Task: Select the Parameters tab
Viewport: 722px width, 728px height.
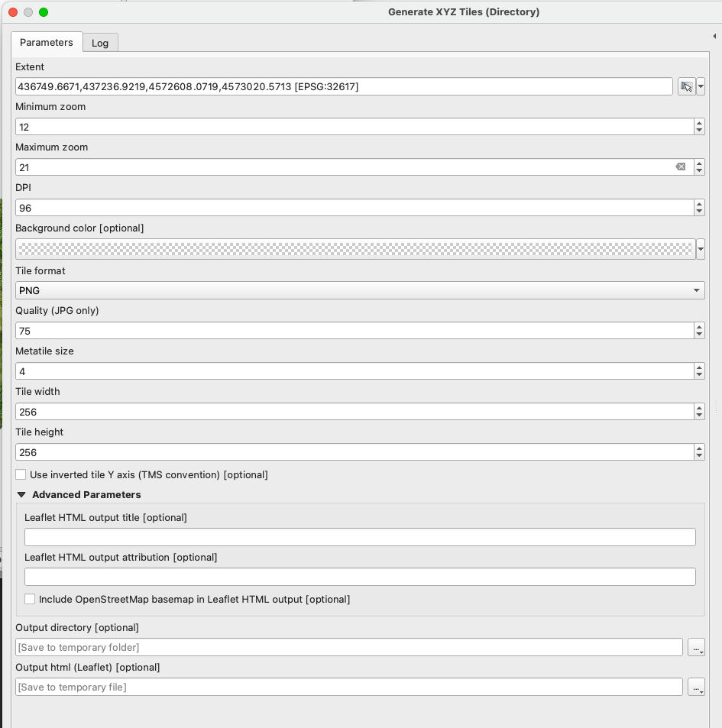Action: (47, 42)
